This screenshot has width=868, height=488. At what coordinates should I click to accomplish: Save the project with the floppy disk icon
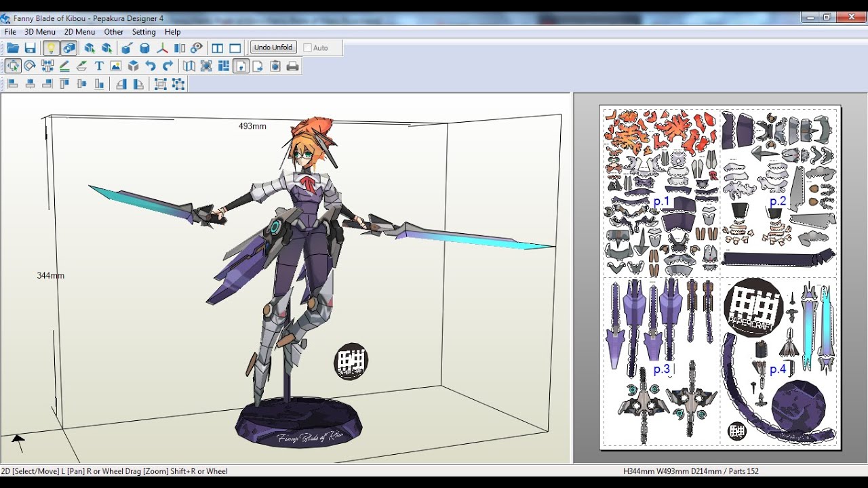coord(30,48)
